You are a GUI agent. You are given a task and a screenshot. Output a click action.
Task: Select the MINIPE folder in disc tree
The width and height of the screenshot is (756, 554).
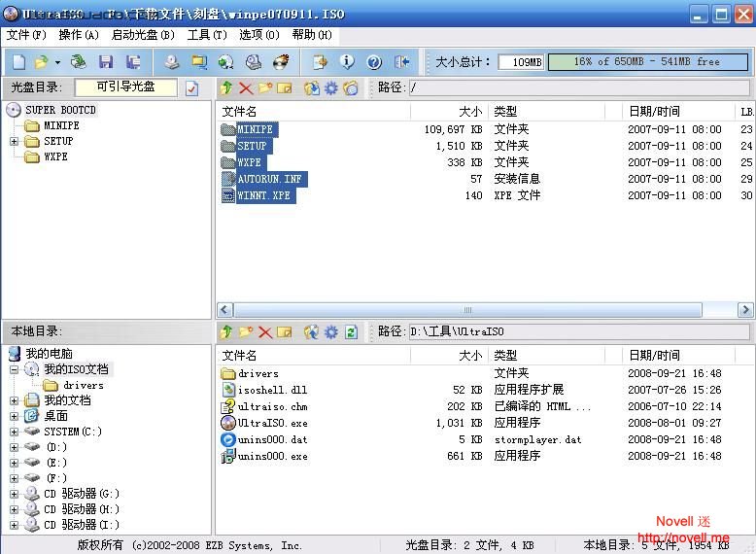(61, 125)
